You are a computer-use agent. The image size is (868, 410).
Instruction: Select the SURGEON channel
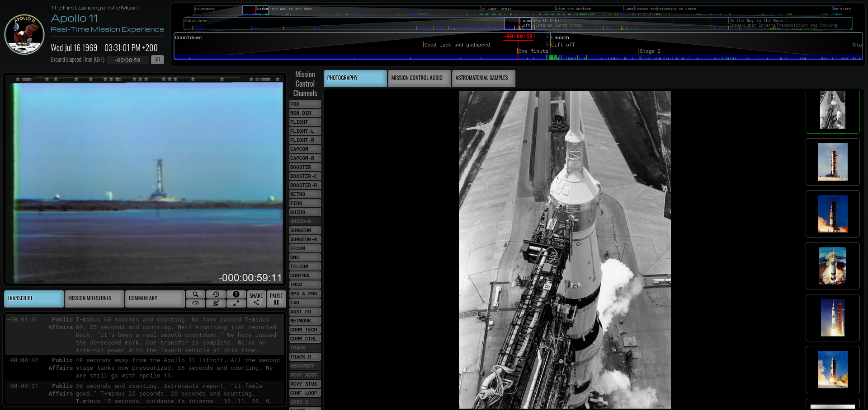pyautogui.click(x=305, y=230)
